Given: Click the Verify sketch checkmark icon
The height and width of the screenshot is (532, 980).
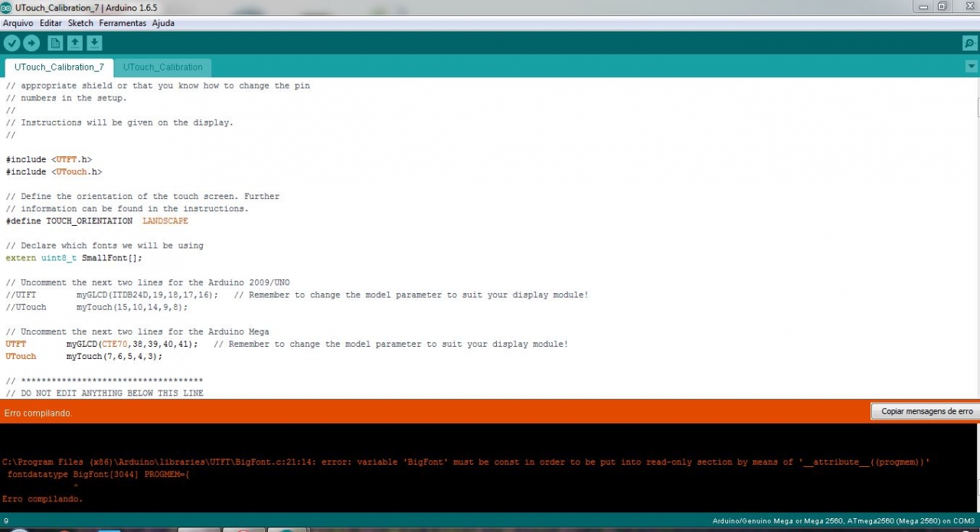Looking at the screenshot, I should pyautogui.click(x=11, y=44).
